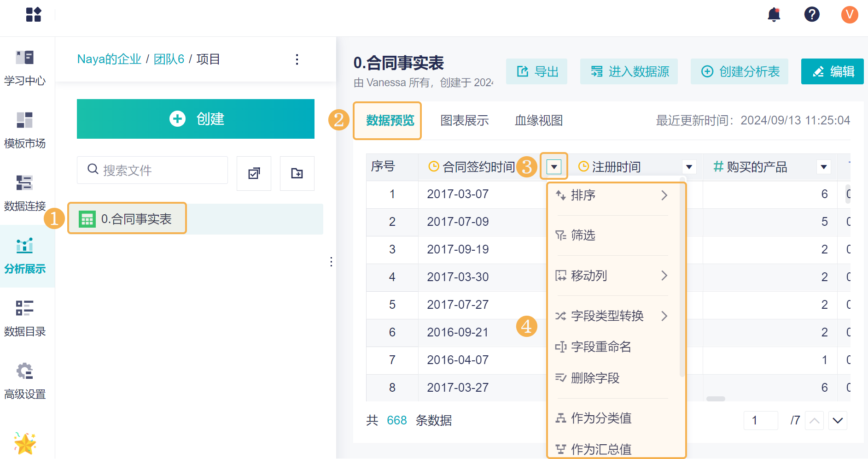Click the 进入数据源 button

pos(629,71)
